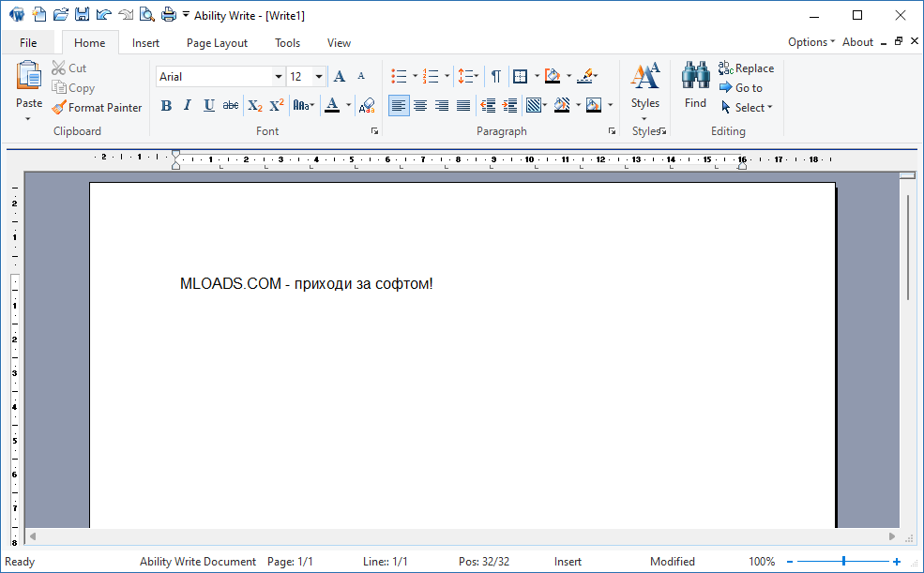Image resolution: width=924 pixels, height=573 pixels.
Task: Open the line spacing dropdown
Action: point(468,76)
